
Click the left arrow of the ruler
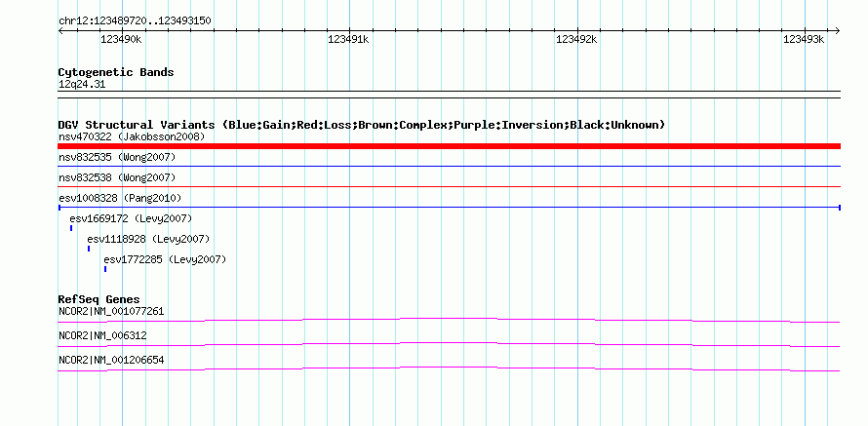coord(60,30)
